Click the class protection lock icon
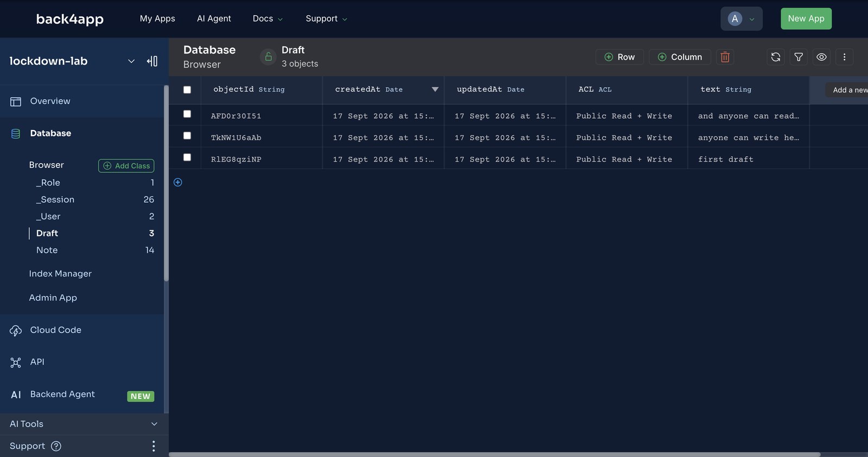 tap(268, 57)
